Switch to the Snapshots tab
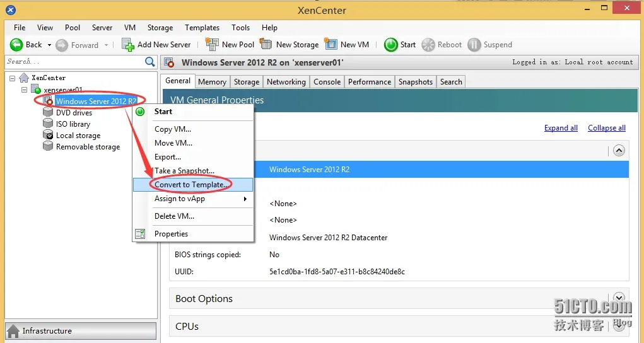This screenshot has height=343, width=644. (416, 82)
